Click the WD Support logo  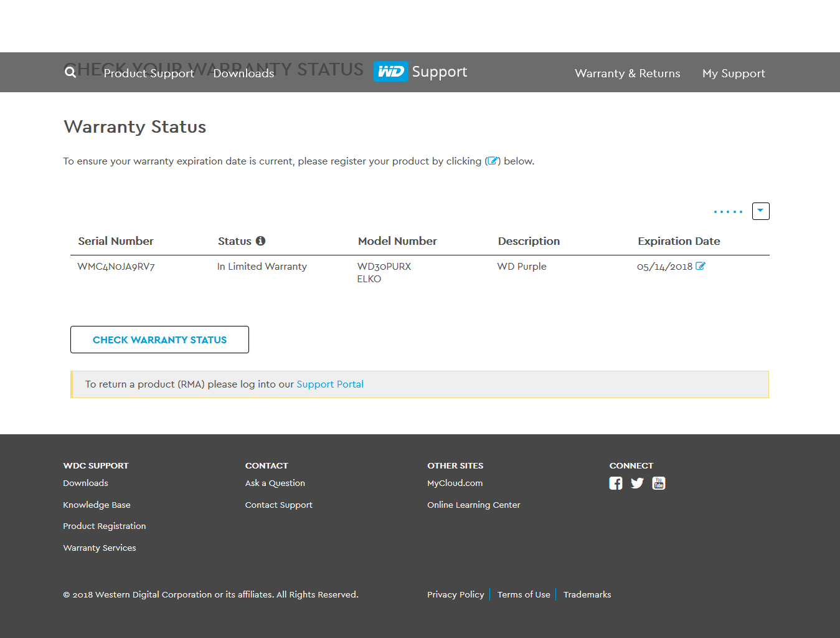coord(420,72)
